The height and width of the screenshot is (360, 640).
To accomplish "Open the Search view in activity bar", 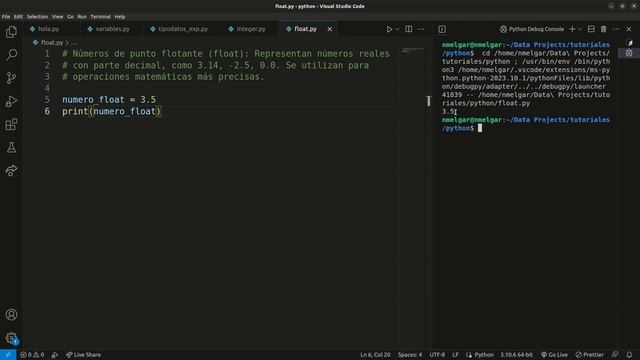I will 11,55.
